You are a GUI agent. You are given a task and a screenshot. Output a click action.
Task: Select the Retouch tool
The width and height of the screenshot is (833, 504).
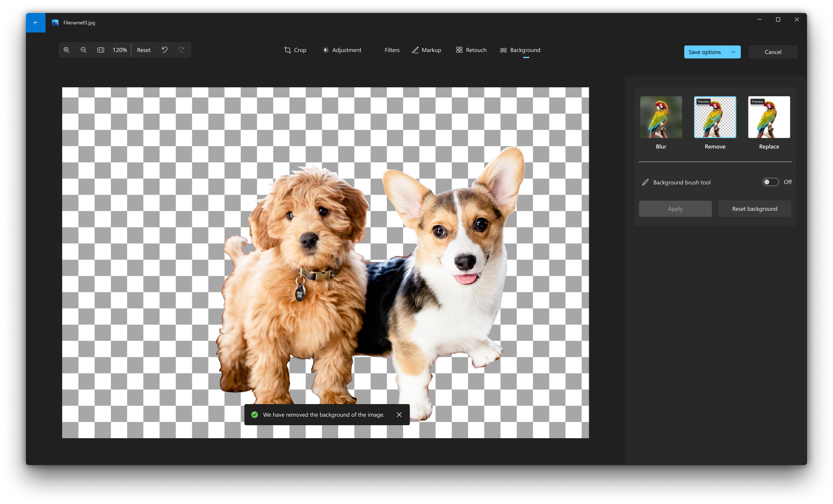click(x=473, y=50)
